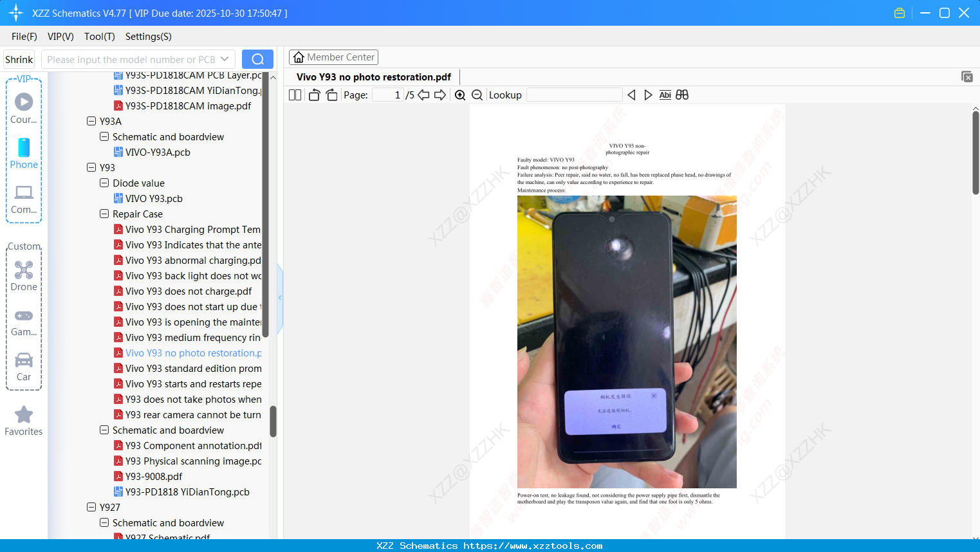Click the Member Center button
Screen dimensions: 980x552
pos(333,57)
